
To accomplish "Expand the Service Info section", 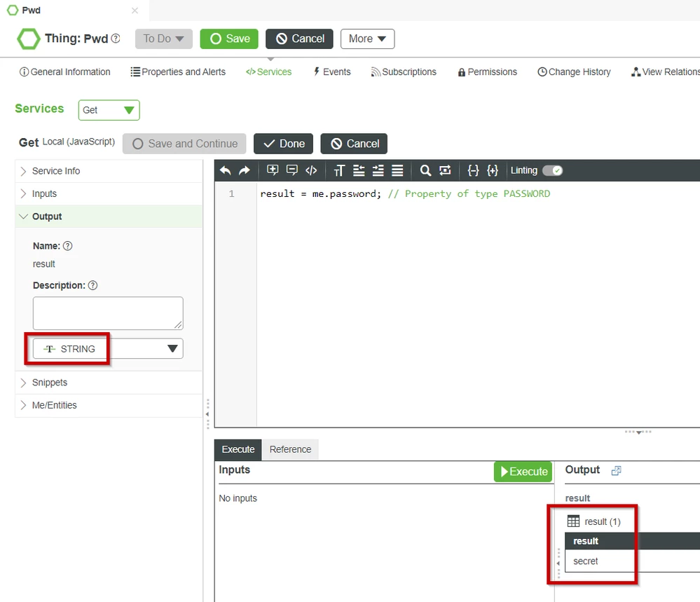I will (x=109, y=171).
